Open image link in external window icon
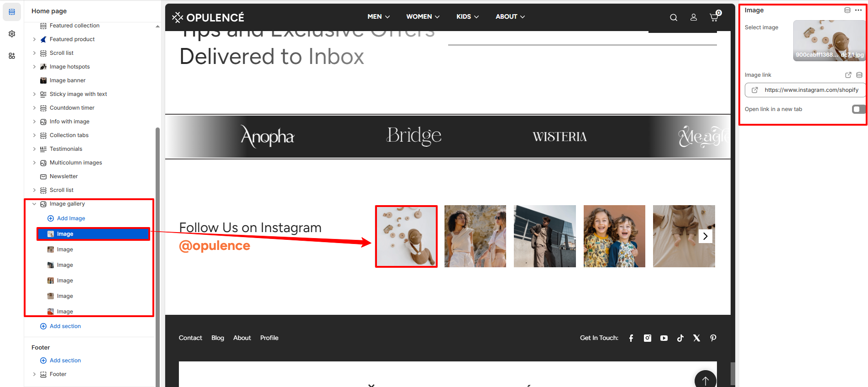868x387 pixels. [848, 75]
